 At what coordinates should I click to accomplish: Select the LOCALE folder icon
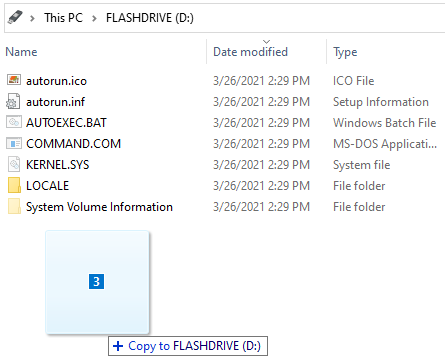pyautogui.click(x=14, y=185)
